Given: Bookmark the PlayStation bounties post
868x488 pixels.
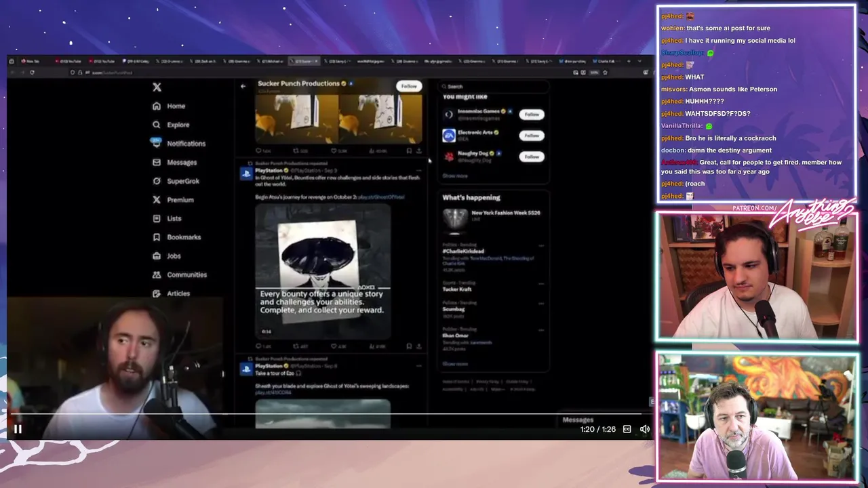Looking at the screenshot, I should 408,346.
